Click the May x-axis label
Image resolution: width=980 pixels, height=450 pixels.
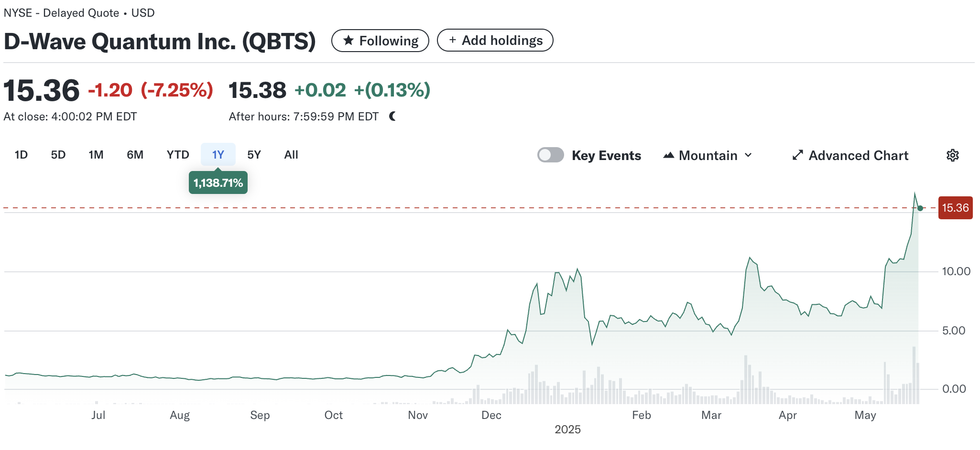[x=865, y=415]
